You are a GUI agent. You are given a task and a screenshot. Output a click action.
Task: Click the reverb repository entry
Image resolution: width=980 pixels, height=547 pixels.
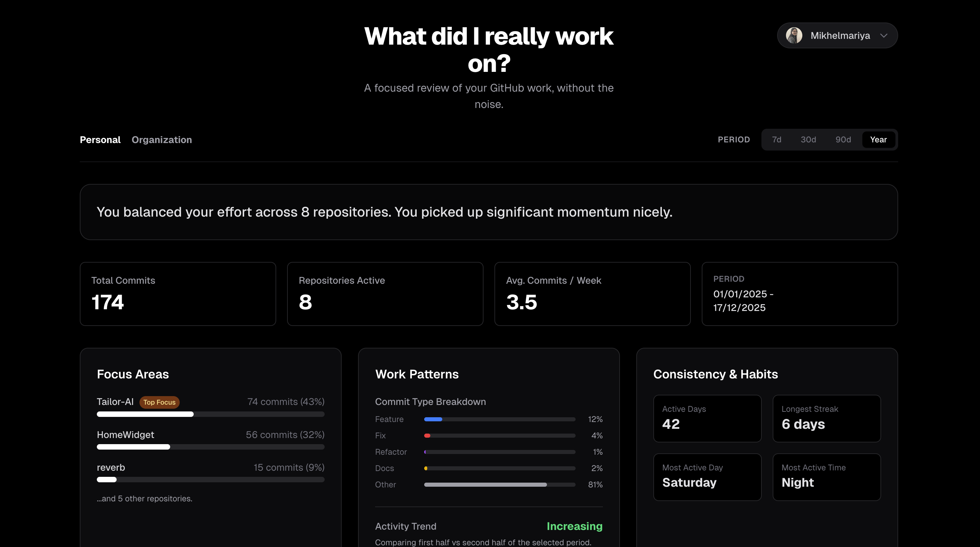click(x=111, y=467)
